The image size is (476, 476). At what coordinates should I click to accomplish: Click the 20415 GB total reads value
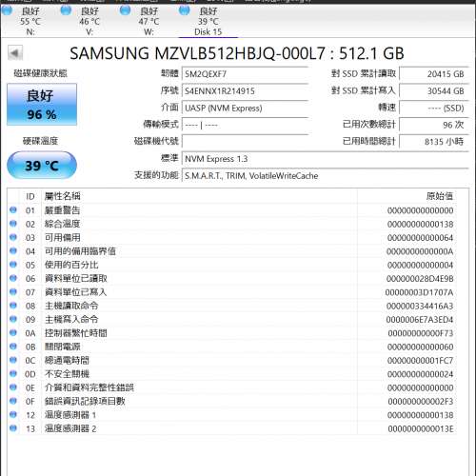(434, 74)
